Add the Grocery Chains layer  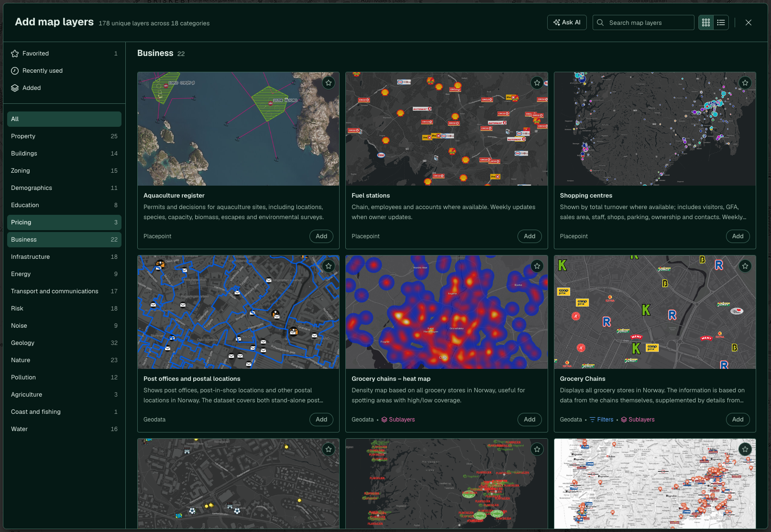pos(738,420)
